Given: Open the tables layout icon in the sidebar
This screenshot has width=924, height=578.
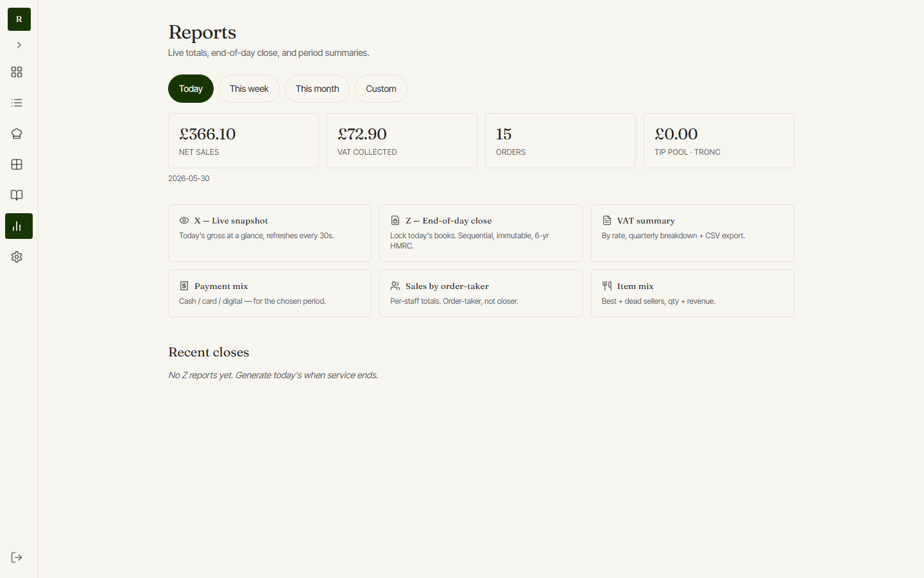Looking at the screenshot, I should pyautogui.click(x=17, y=164).
